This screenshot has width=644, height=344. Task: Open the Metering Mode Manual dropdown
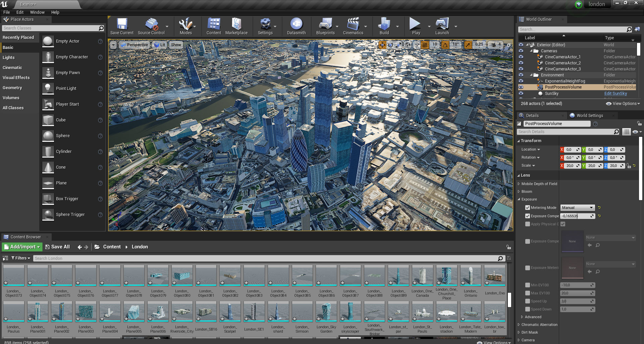(577, 208)
